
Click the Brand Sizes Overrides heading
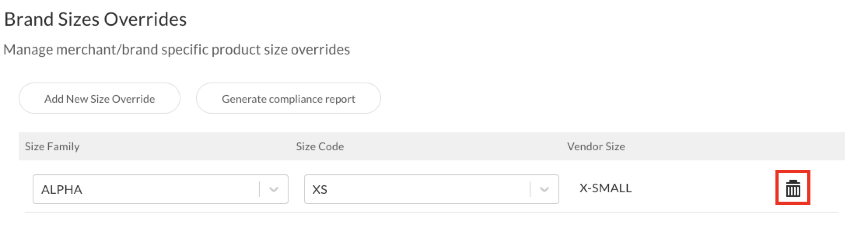click(96, 19)
